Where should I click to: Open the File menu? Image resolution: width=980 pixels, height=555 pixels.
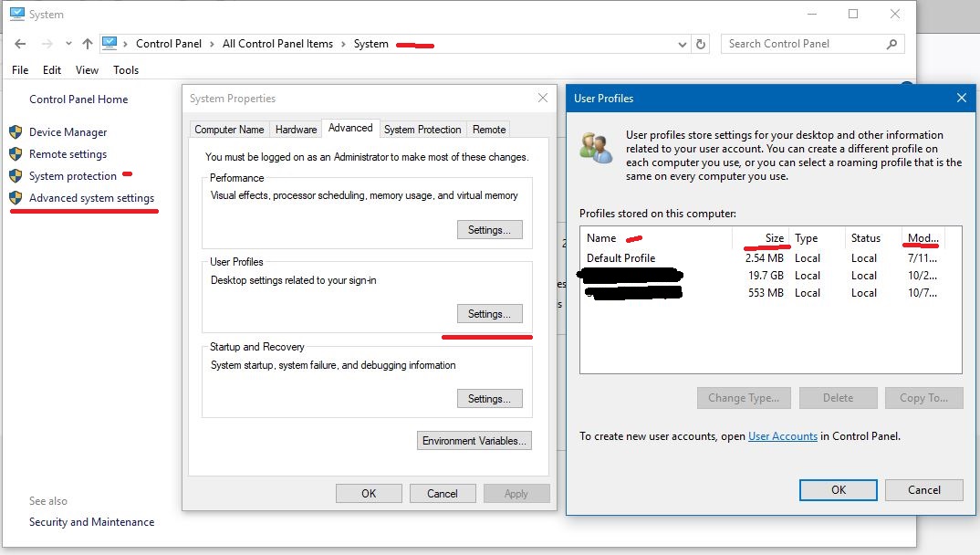[x=20, y=70]
